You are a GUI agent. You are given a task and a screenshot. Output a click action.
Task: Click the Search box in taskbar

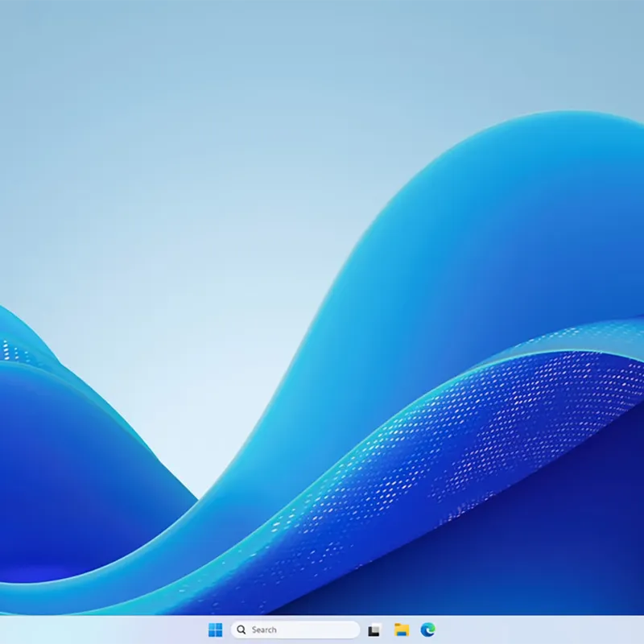click(295, 630)
